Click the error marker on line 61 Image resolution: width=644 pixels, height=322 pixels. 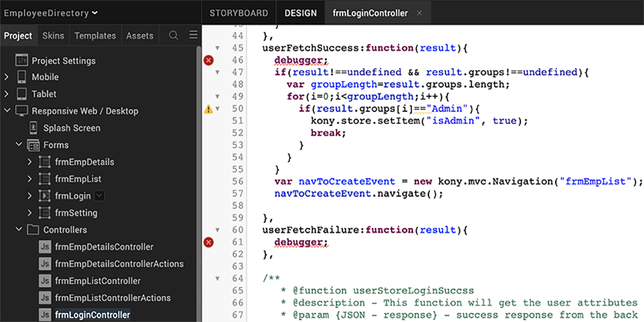click(209, 242)
